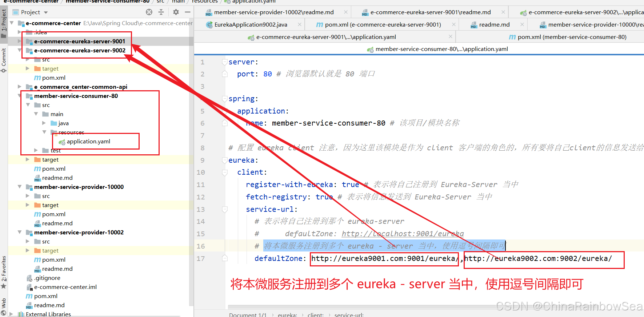Collapse member-service-provider-10002 module

coord(20,232)
